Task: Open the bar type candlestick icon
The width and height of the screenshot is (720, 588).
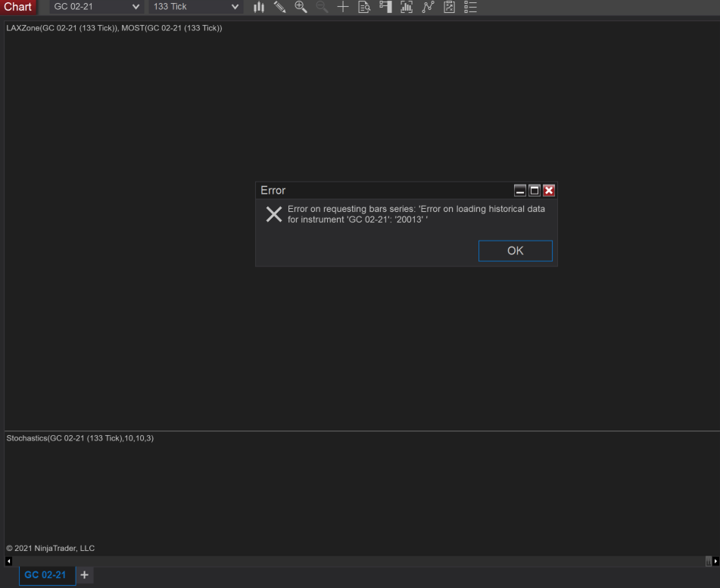Action: coord(259,7)
